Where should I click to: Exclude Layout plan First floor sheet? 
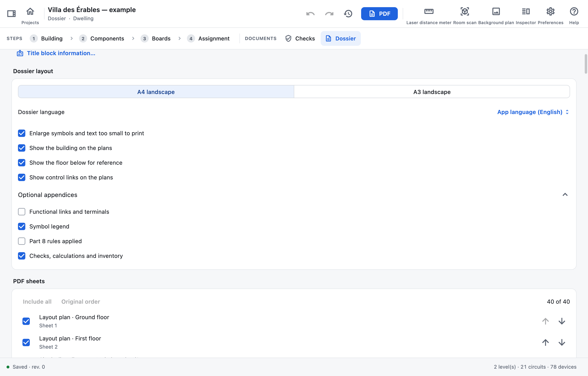point(26,342)
